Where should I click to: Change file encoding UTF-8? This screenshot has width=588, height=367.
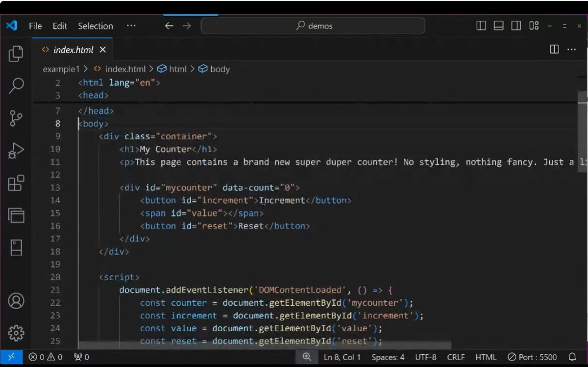[426, 357]
